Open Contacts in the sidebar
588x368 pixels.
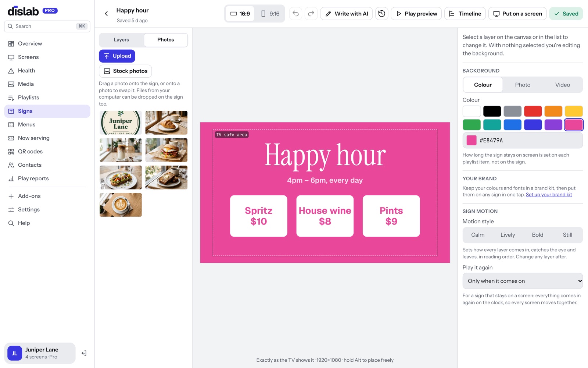pyautogui.click(x=47, y=165)
